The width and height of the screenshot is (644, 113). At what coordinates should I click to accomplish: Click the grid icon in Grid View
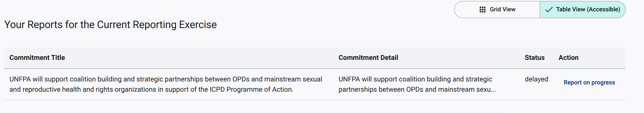[x=482, y=9]
